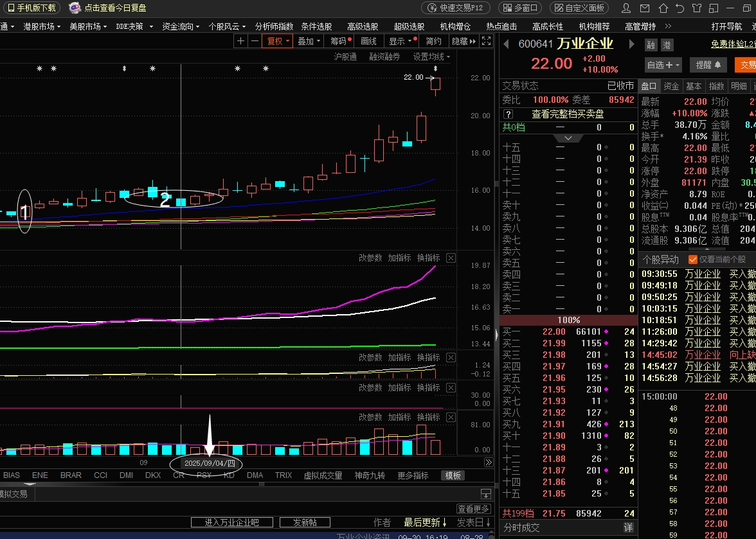Switch to 基本 tab
756x539 pixels.
click(693, 86)
